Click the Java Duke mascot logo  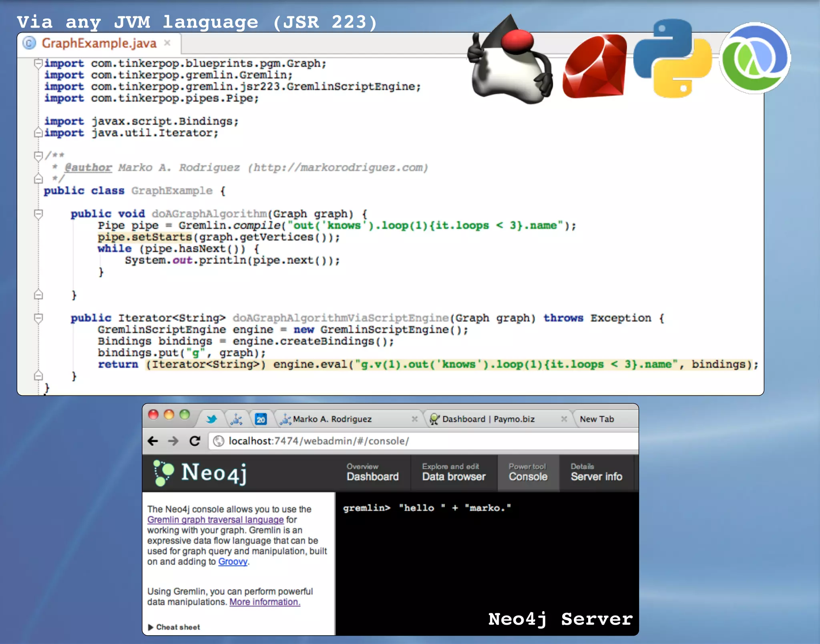pos(510,60)
